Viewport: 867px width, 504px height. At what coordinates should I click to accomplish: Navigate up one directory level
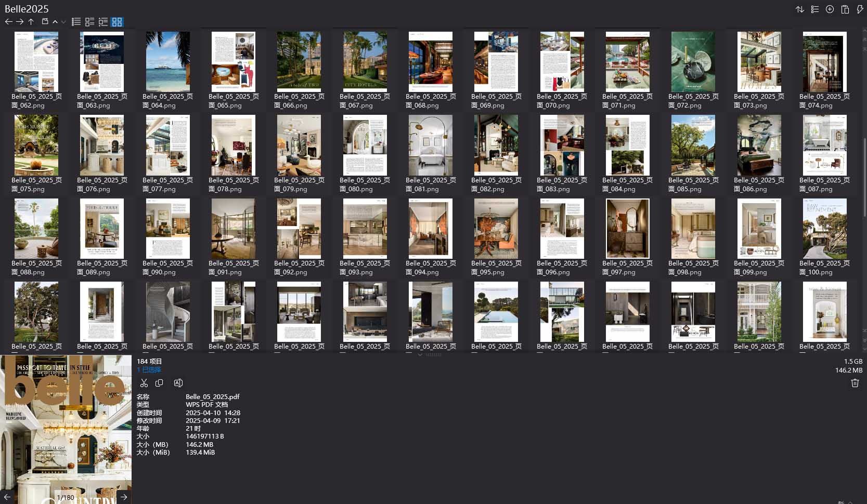(x=31, y=22)
